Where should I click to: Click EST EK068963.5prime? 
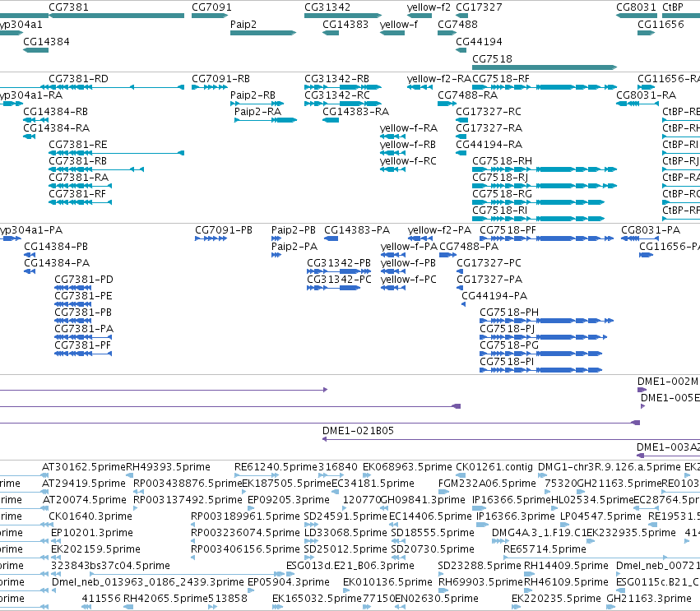pyautogui.click(x=407, y=467)
